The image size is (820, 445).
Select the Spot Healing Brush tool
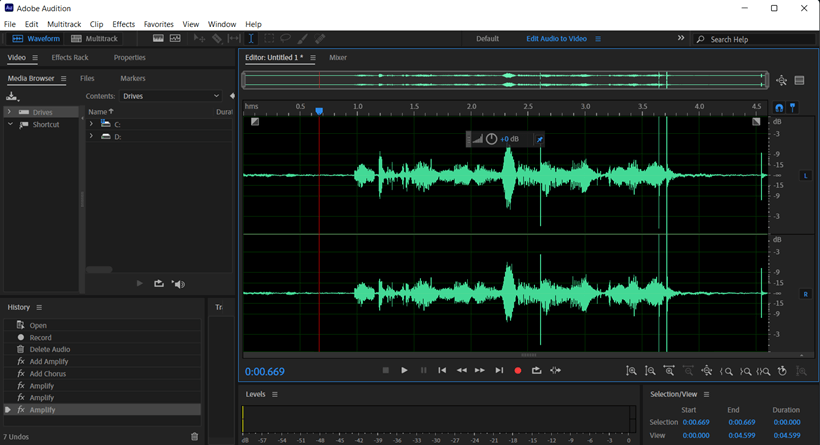(x=320, y=39)
